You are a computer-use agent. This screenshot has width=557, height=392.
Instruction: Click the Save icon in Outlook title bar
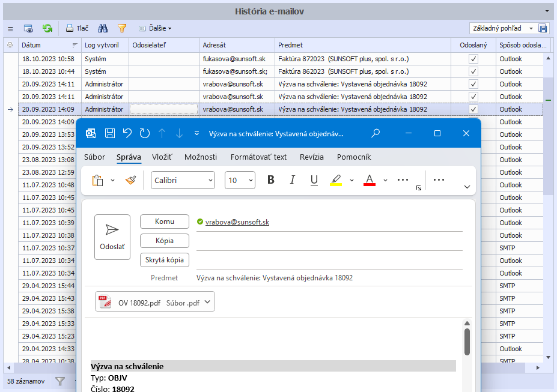109,133
